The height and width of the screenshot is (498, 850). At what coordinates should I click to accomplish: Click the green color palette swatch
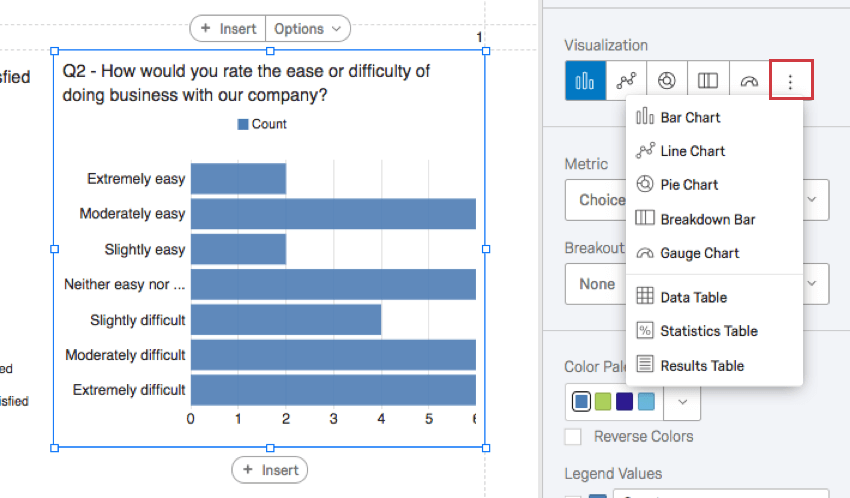pyautogui.click(x=602, y=402)
